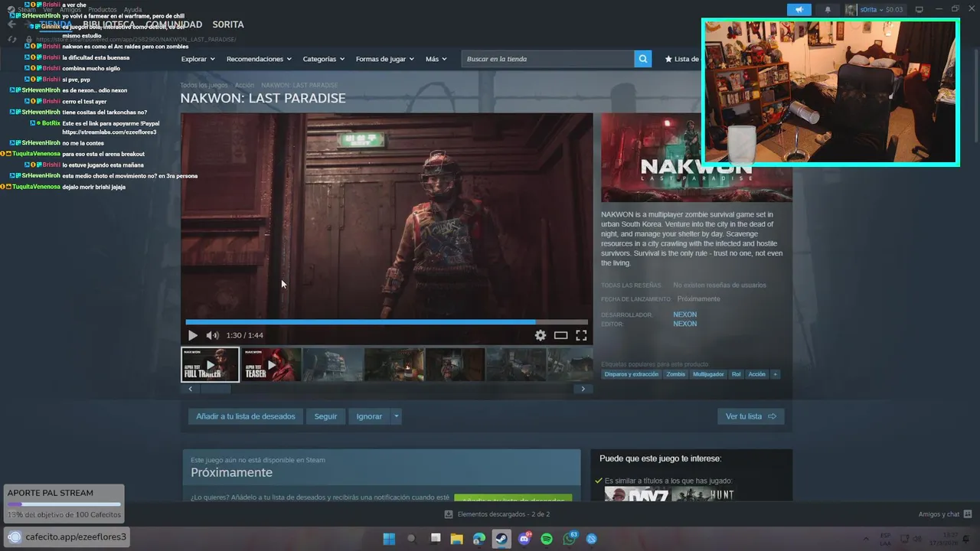Show hidden system tray icons
The width and height of the screenshot is (980, 551).
[866, 539]
